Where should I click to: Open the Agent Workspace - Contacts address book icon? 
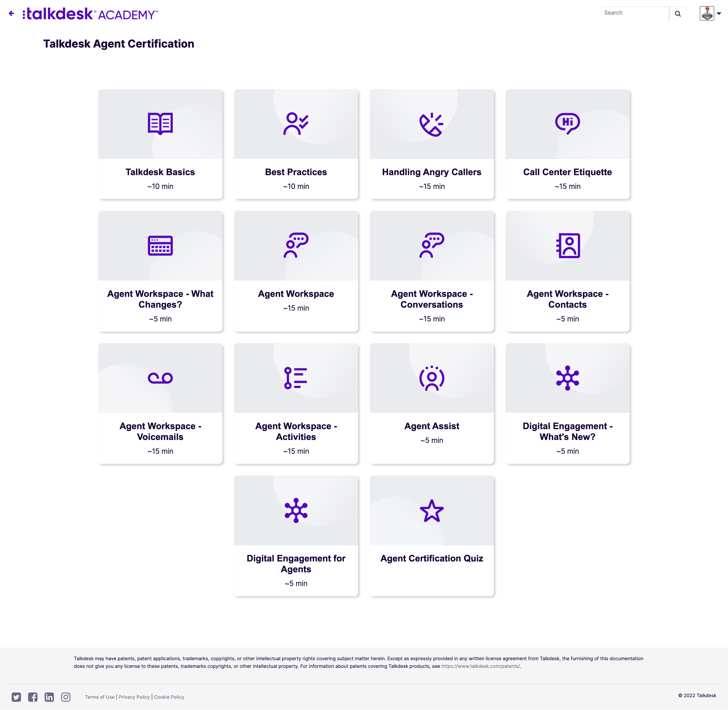567,245
